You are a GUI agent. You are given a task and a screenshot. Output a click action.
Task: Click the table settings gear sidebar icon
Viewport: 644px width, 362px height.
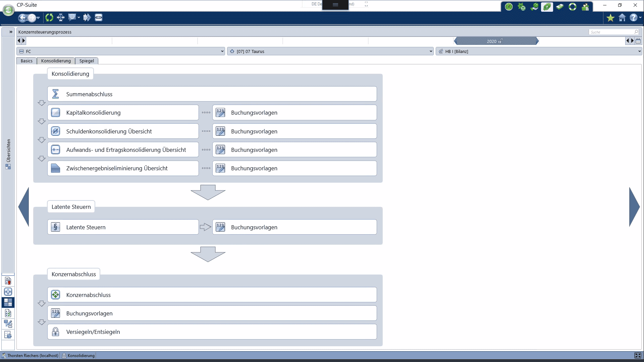8,335
